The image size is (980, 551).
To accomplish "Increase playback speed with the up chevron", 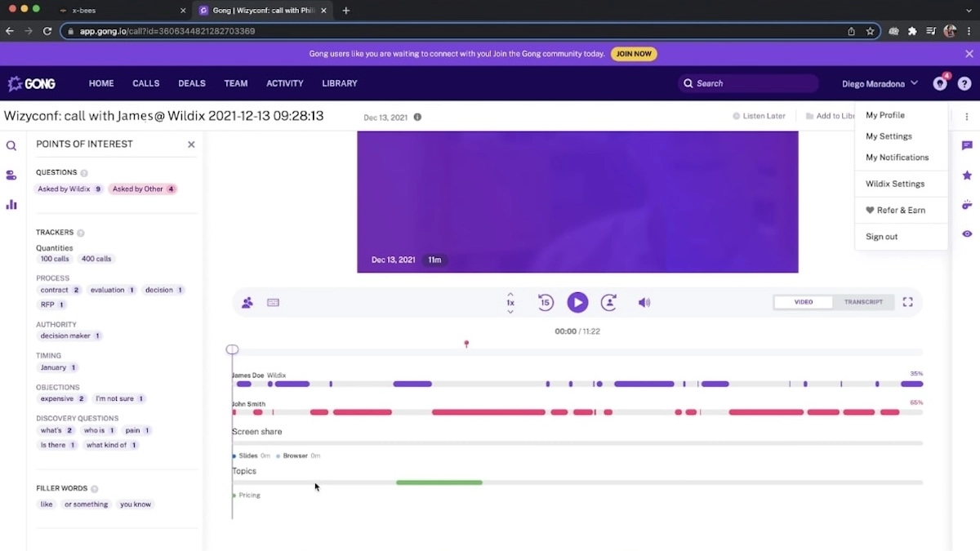I will click(510, 294).
